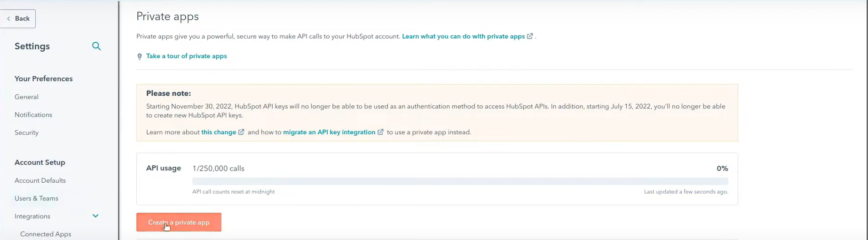Click the settings search magnifier icon
The image size is (868, 240).
coord(96,46)
